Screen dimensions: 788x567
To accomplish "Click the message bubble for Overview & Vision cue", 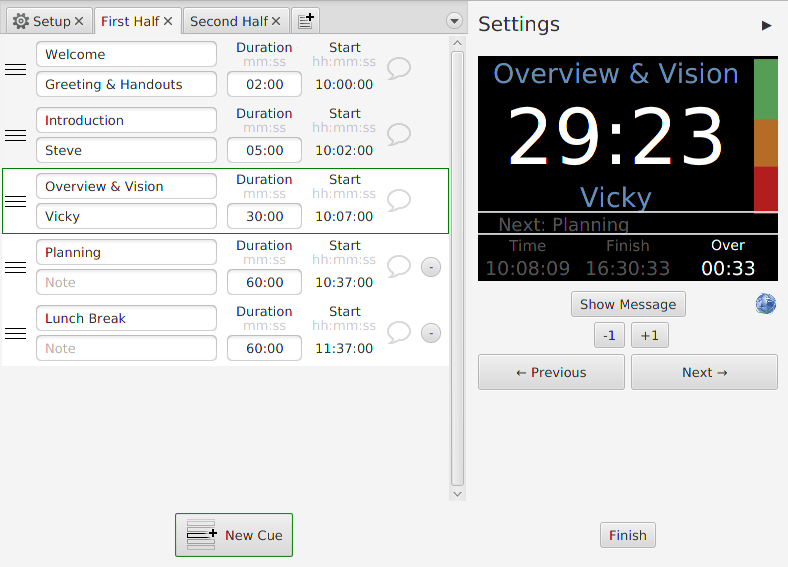I will tap(399, 201).
